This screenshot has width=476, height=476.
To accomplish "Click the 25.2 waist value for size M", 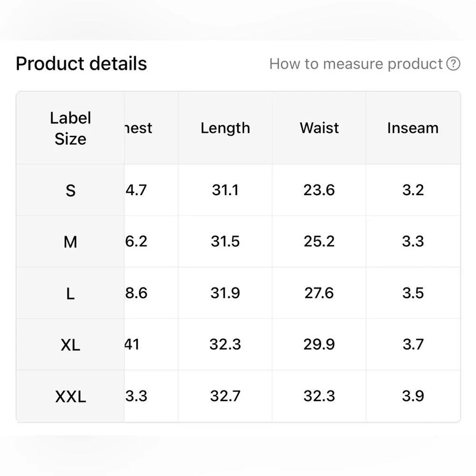I will point(319,242).
